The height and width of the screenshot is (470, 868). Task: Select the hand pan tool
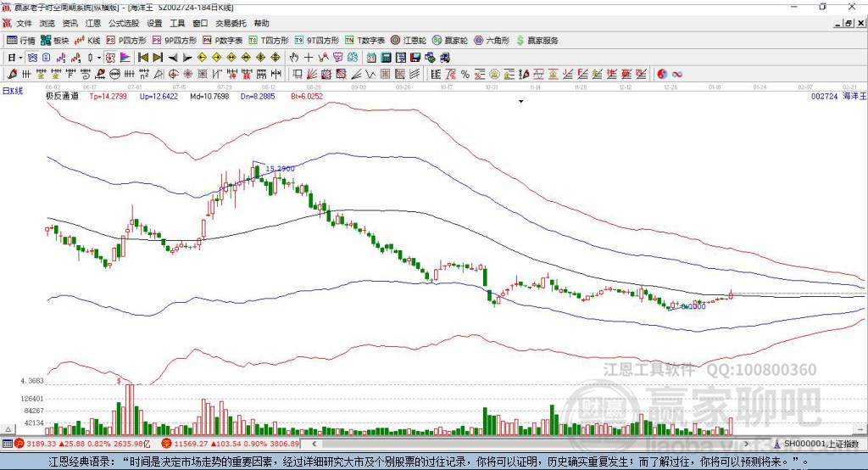click(x=294, y=58)
